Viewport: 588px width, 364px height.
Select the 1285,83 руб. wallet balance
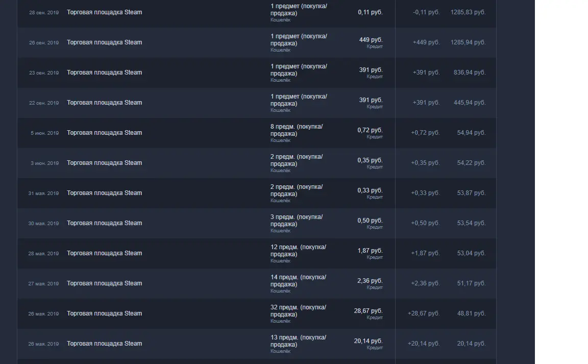coord(468,12)
